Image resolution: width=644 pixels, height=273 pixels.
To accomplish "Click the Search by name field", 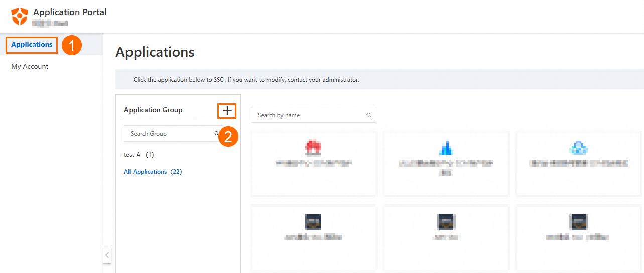I will click(313, 115).
